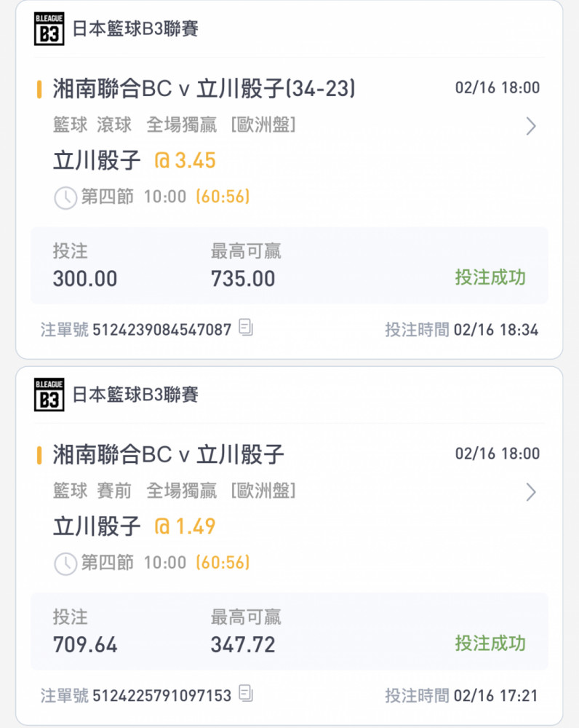Copy bet number 5124225791097153
The width and height of the screenshot is (579, 728).
[246, 694]
